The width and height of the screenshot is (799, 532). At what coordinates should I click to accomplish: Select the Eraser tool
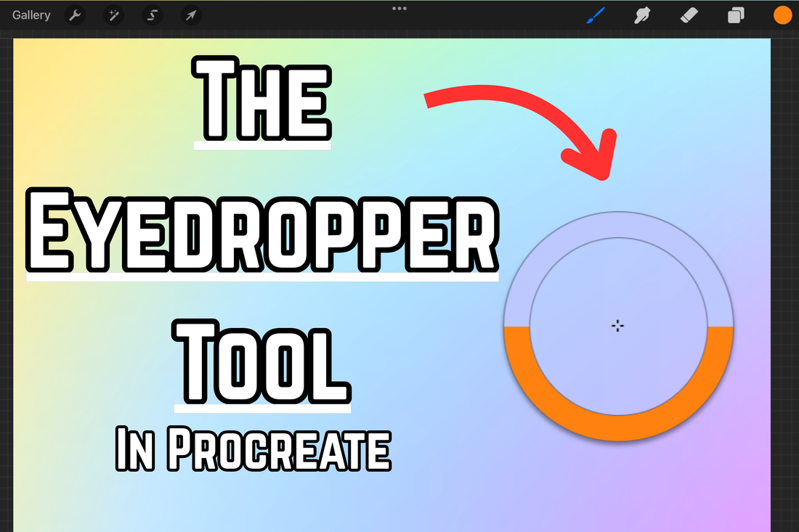pos(689,15)
